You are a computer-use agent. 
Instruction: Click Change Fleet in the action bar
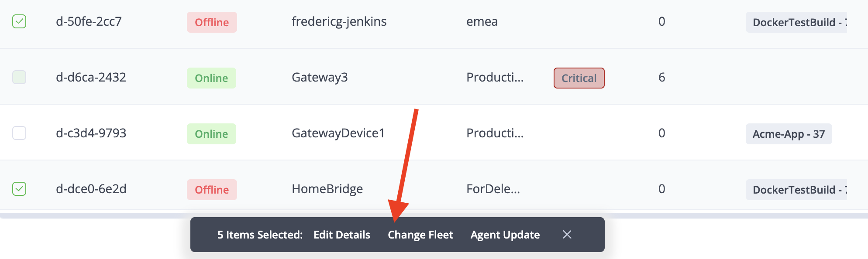coord(420,235)
